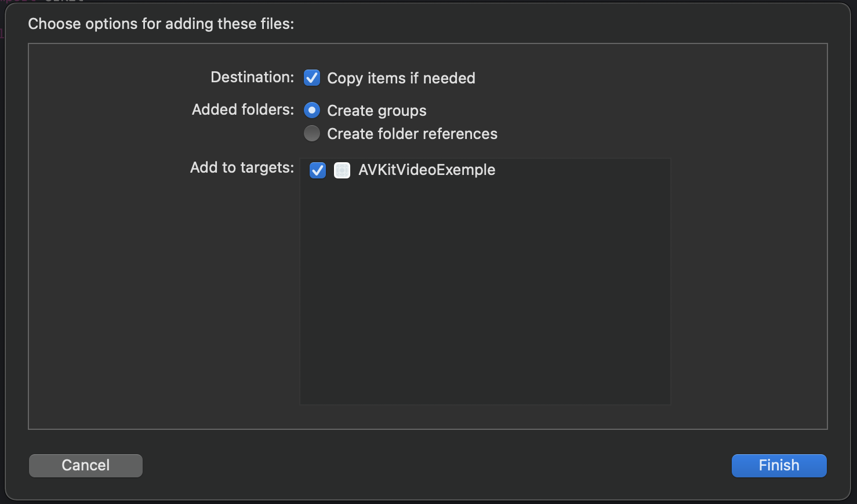Click the AVKitVideoExemple target app icon

pyautogui.click(x=342, y=170)
